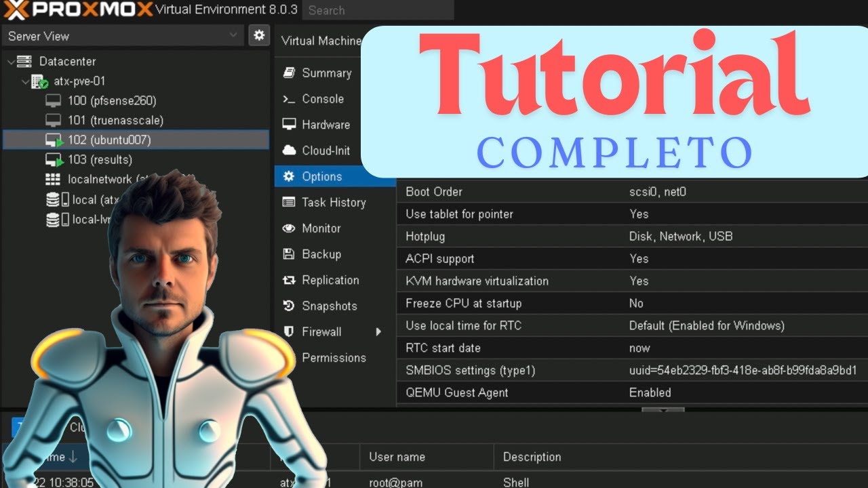Select the Use tablet for pointer row
This screenshot has height=488, width=868.
click(x=632, y=214)
